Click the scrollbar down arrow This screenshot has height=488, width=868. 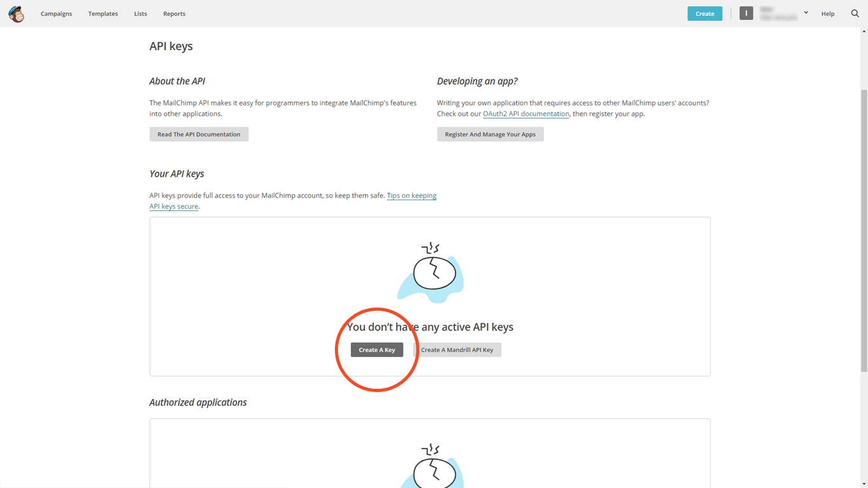864,483
